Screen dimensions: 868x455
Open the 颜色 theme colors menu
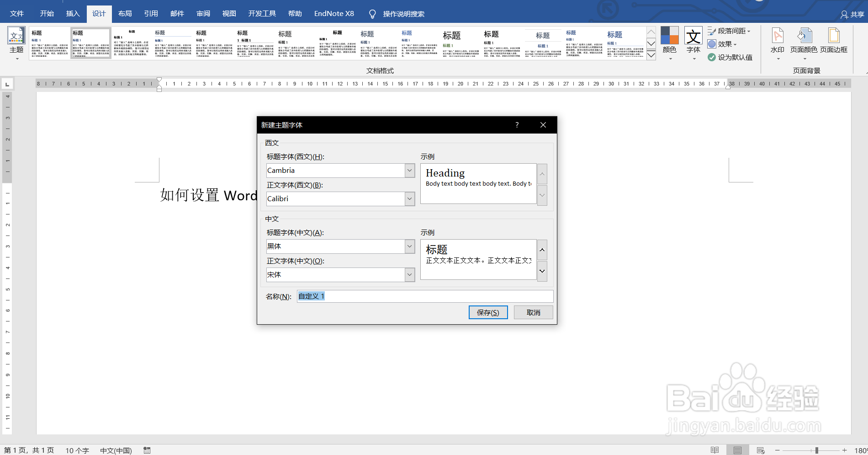click(669, 43)
